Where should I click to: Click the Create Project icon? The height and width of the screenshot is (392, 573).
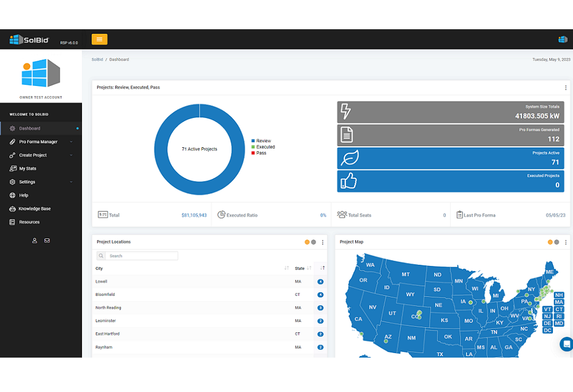[13, 155]
